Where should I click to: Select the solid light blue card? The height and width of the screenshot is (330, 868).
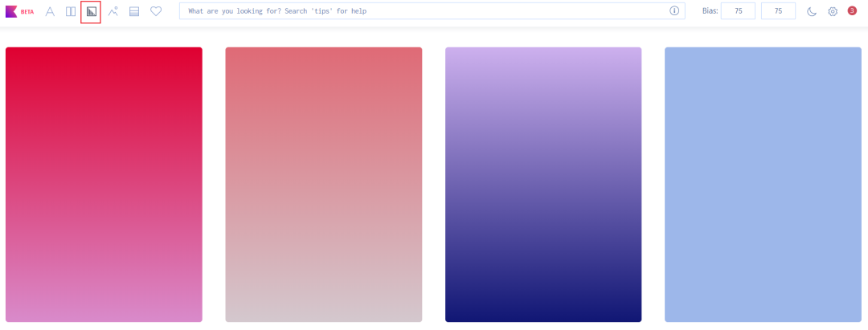[x=764, y=185]
